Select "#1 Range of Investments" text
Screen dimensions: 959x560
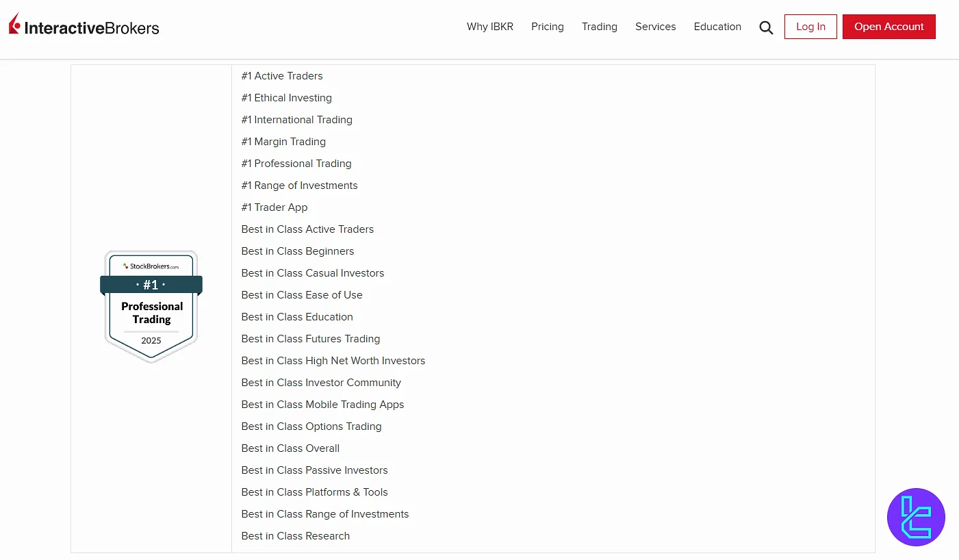click(300, 186)
